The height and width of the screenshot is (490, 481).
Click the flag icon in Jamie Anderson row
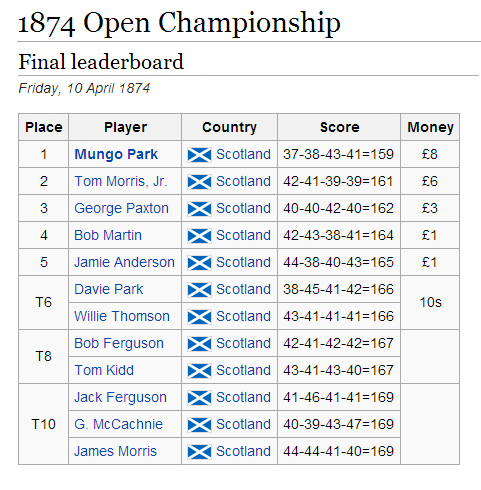pos(199,263)
